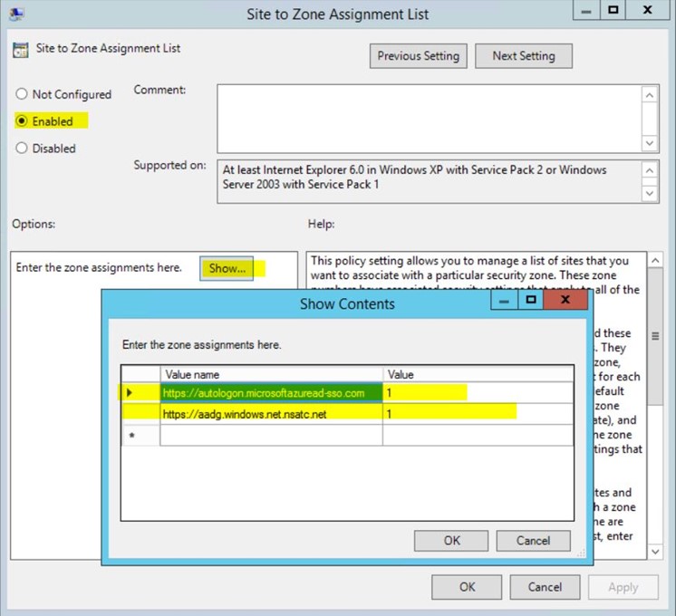This screenshot has height=616, width=676.
Task: Click the empty new-row Value cell
Action: click(x=478, y=435)
